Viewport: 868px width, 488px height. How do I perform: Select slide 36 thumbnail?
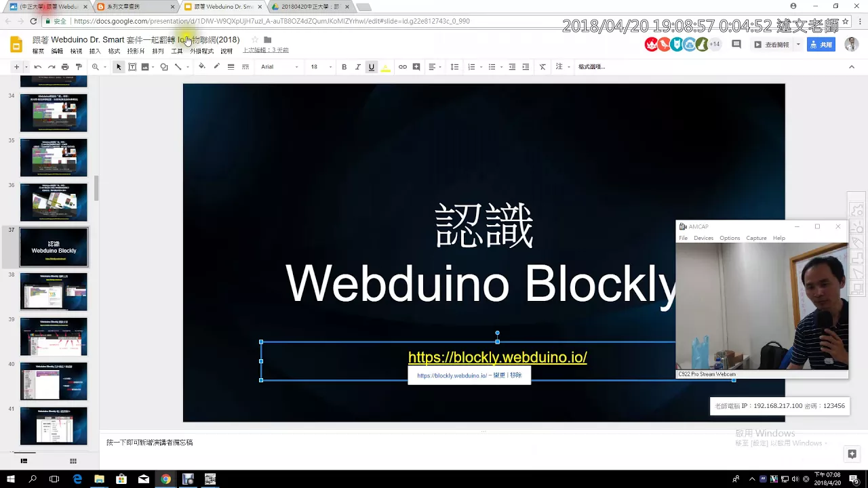(x=54, y=202)
